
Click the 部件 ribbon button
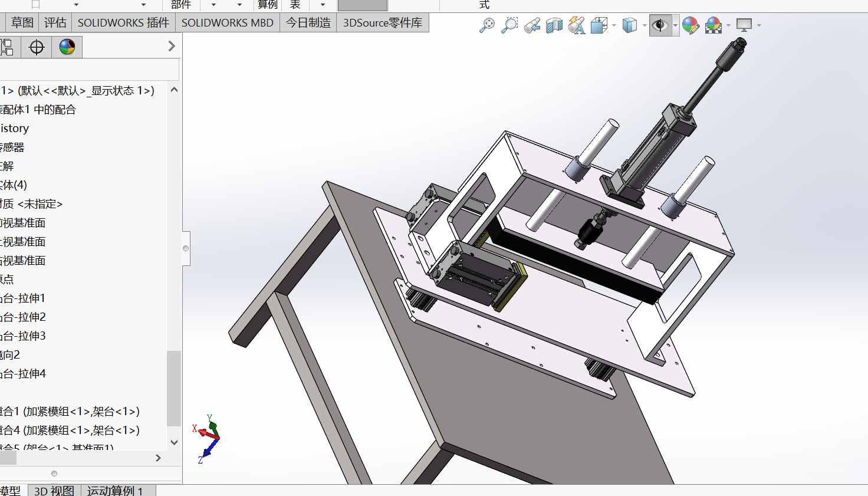tap(181, 5)
